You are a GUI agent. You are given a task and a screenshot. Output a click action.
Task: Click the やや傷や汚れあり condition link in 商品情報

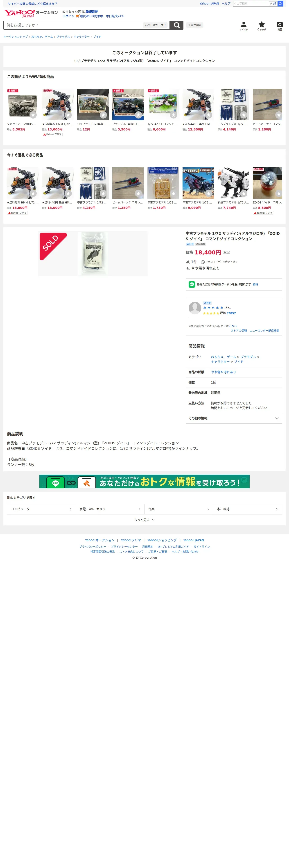(224, 372)
